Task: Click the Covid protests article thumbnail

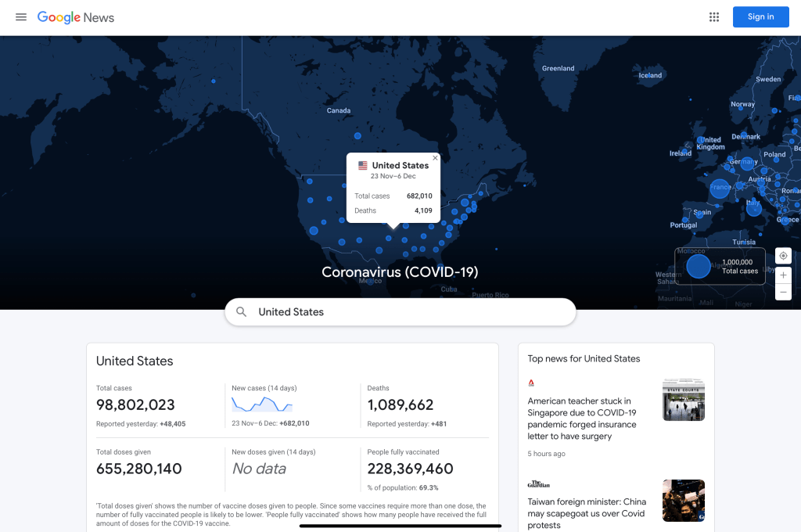Action: point(683,501)
